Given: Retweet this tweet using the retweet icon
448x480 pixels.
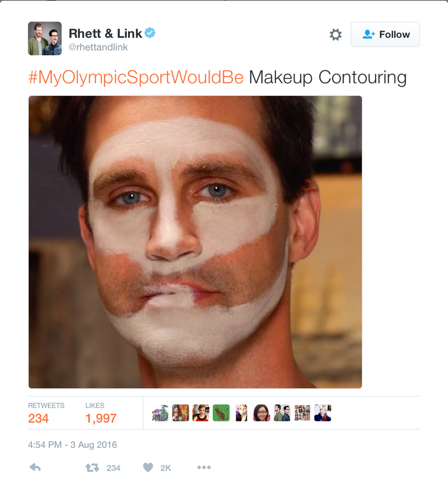Looking at the screenshot, I should pyautogui.click(x=92, y=467).
